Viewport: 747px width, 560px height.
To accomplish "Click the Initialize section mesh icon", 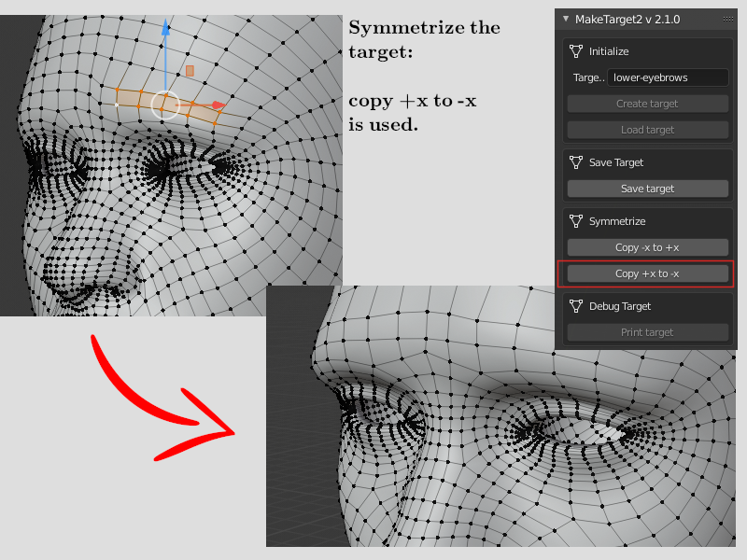I will pyautogui.click(x=576, y=51).
